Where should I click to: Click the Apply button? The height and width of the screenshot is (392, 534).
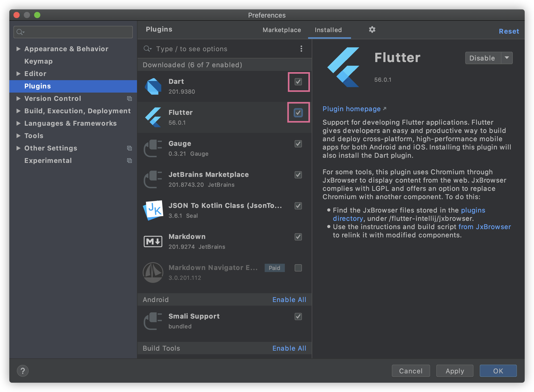(455, 371)
